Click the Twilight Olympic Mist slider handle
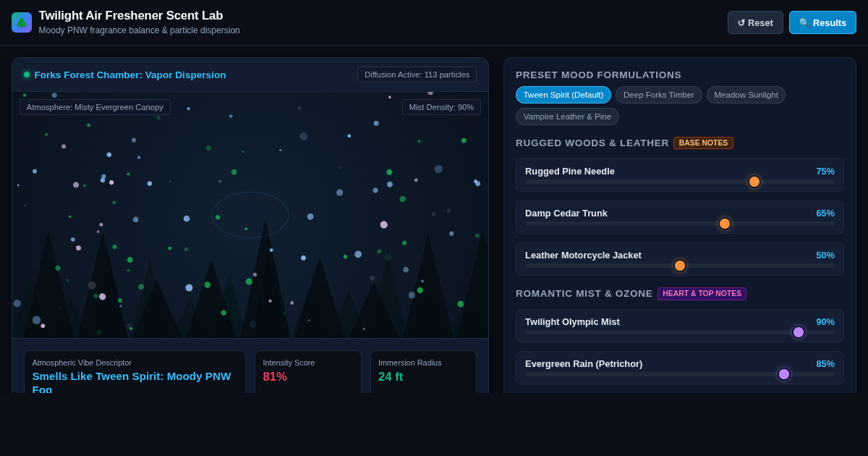 (799, 332)
